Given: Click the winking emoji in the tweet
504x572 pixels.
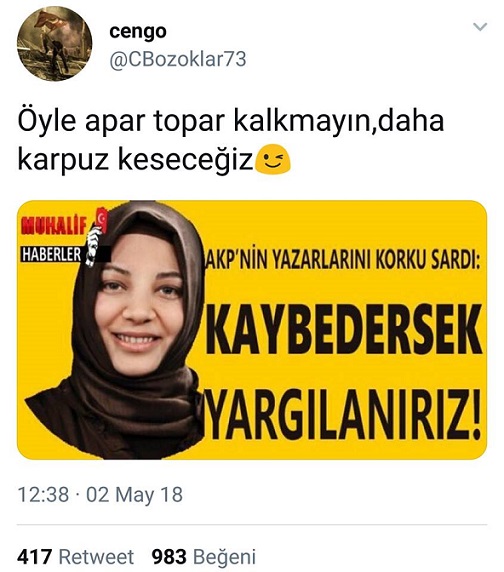Looking at the screenshot, I should point(273,160).
